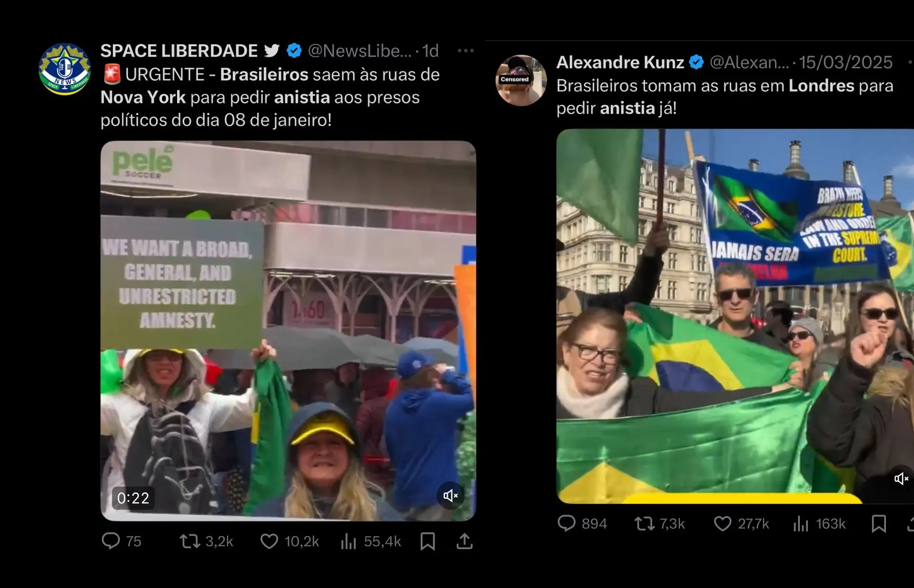Unmute the Londres protest video

901,478
